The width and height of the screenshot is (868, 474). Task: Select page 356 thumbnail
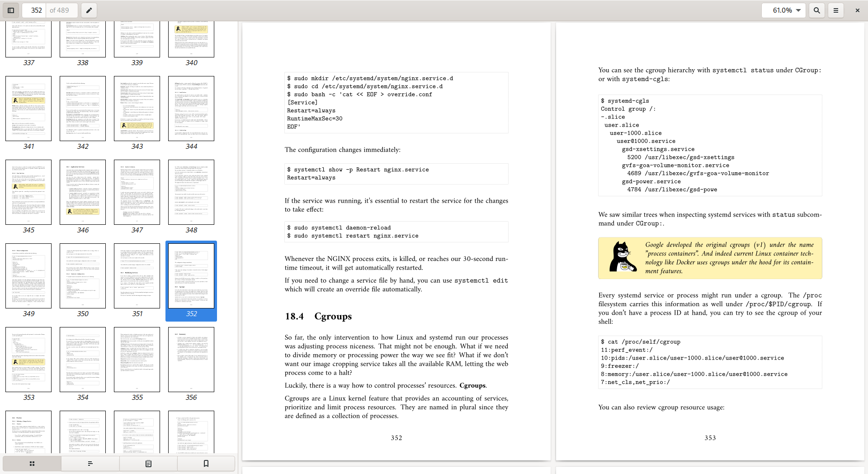point(191,360)
